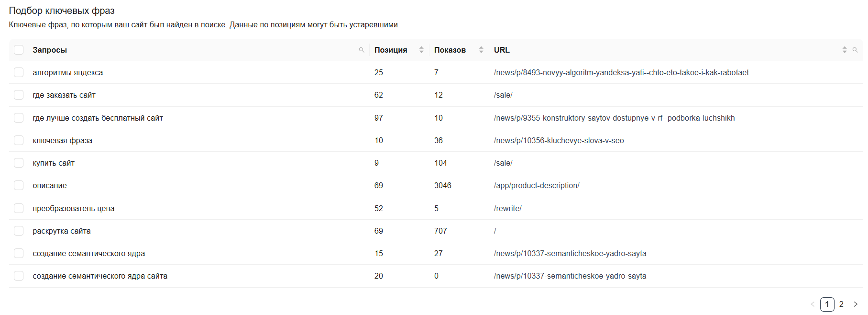Image resolution: width=868 pixels, height=315 pixels.
Task: Click the sort arrows in URL column header
Action: point(845,50)
